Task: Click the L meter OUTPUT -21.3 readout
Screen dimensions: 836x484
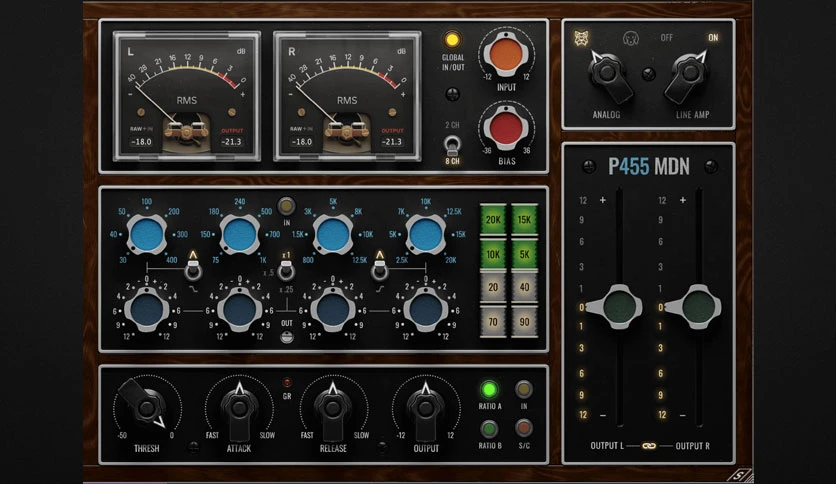Action: (232, 142)
